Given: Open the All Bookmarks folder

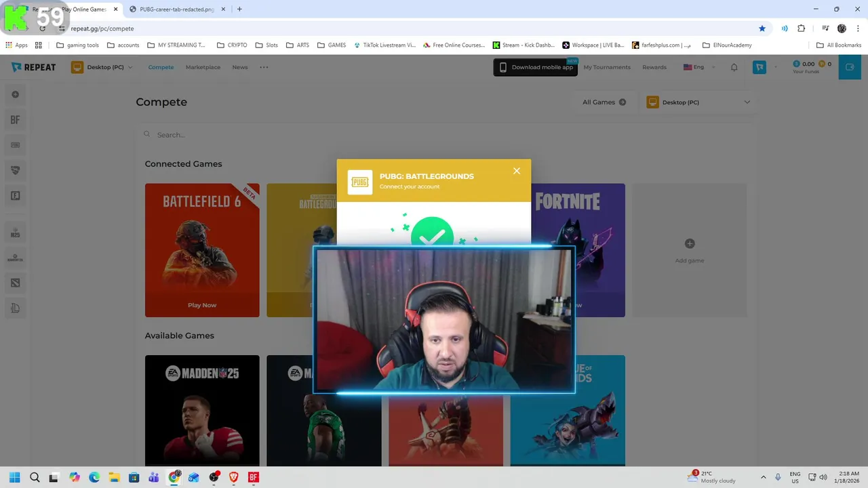Looking at the screenshot, I should click(839, 45).
